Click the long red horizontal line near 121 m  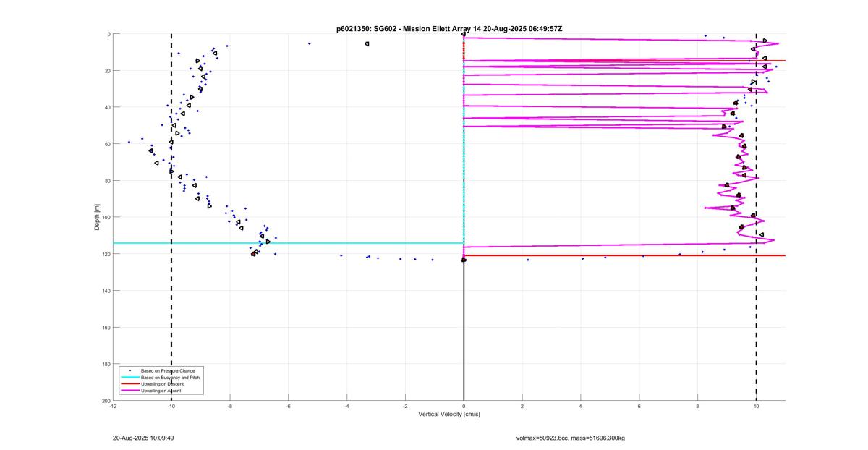click(x=622, y=255)
